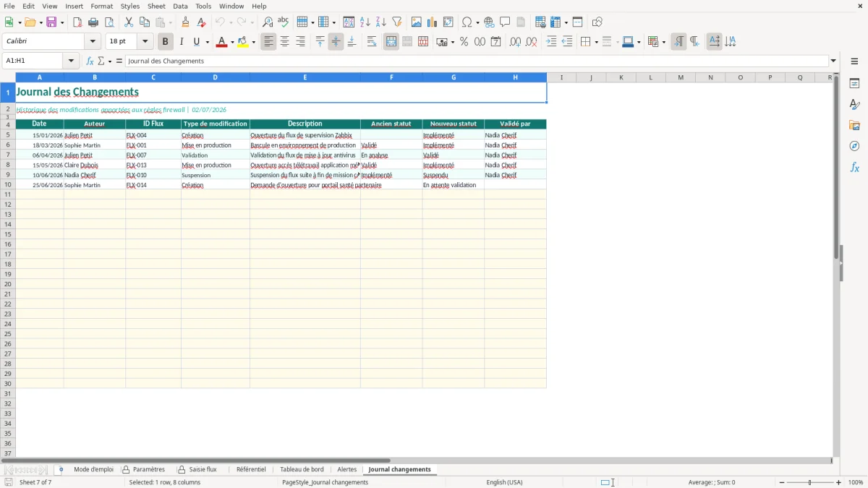
Task: Open the Navigator compass in sidebar
Action: [x=854, y=146]
